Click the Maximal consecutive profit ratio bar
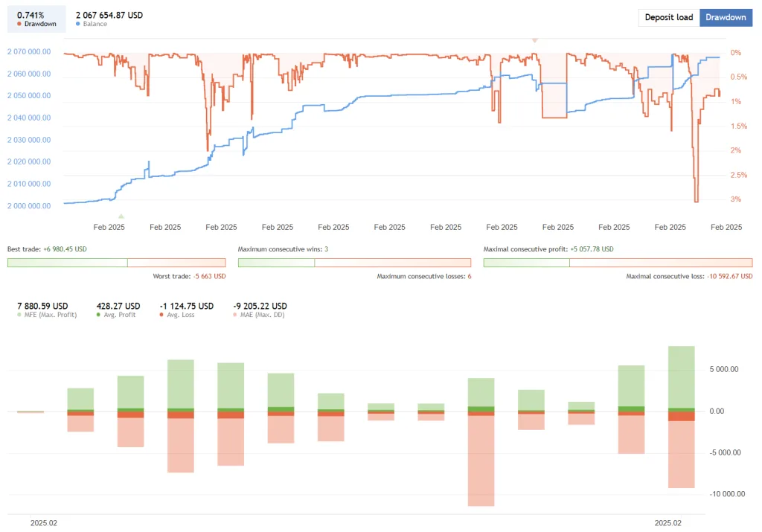 coord(618,262)
